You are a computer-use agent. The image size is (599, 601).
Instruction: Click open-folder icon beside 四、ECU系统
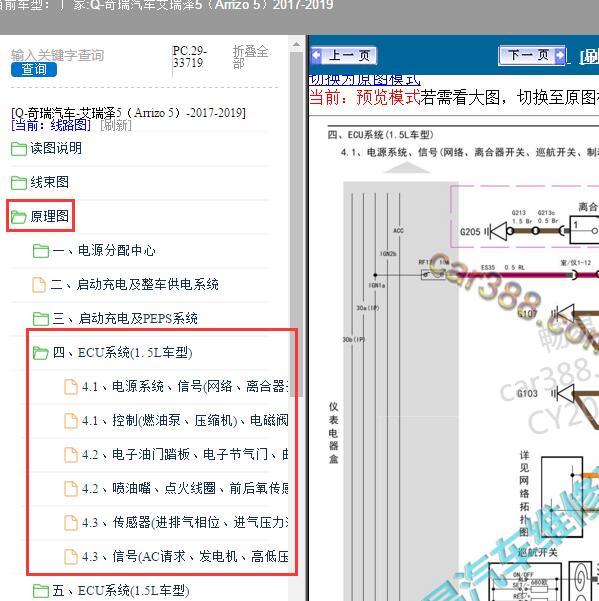coord(41,353)
